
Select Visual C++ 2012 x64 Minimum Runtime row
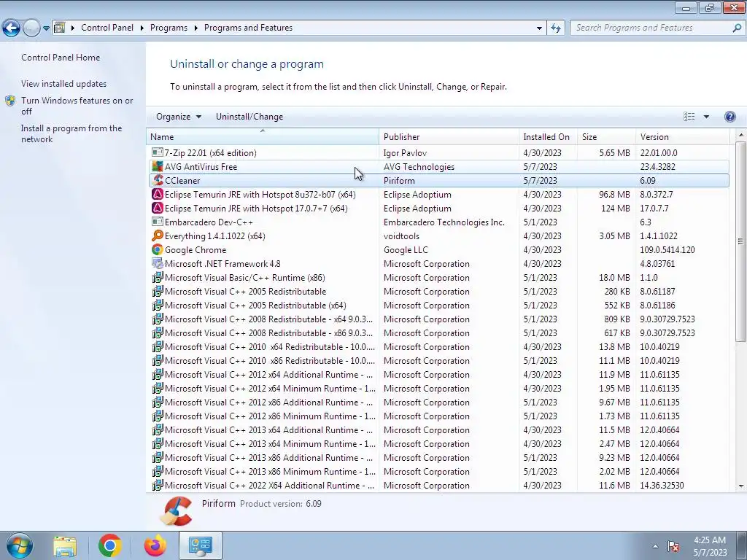(438, 388)
